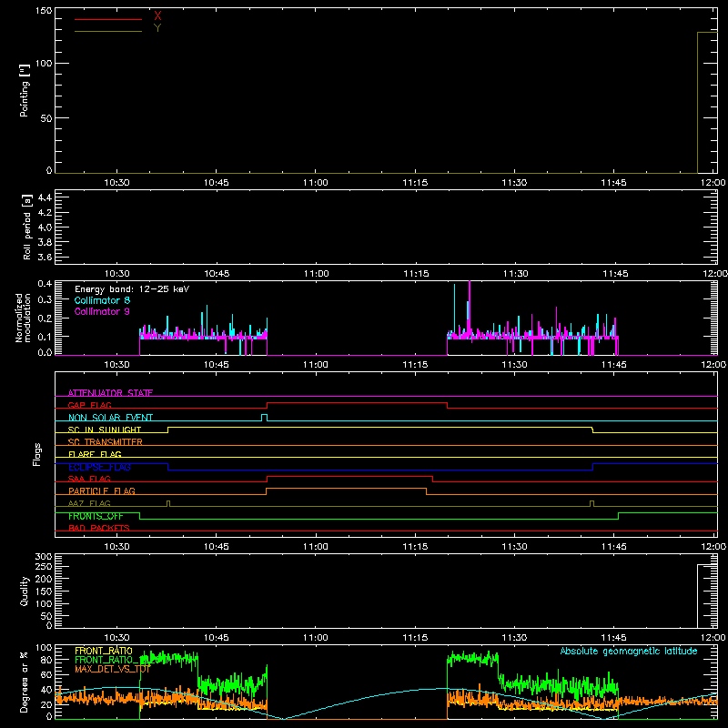Image resolution: width=728 pixels, height=728 pixels.
Task: Click the ECLIPSE_FLAG label
Action: click(99, 467)
